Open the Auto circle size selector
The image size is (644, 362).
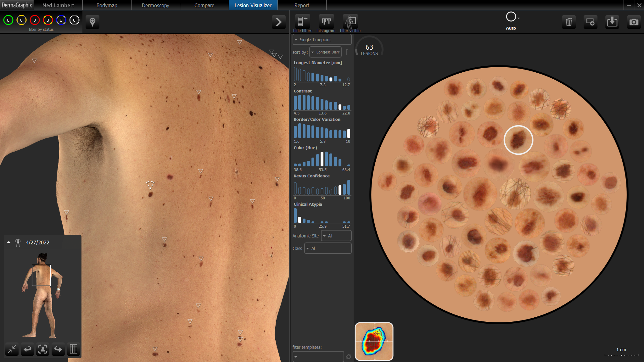[x=512, y=17]
